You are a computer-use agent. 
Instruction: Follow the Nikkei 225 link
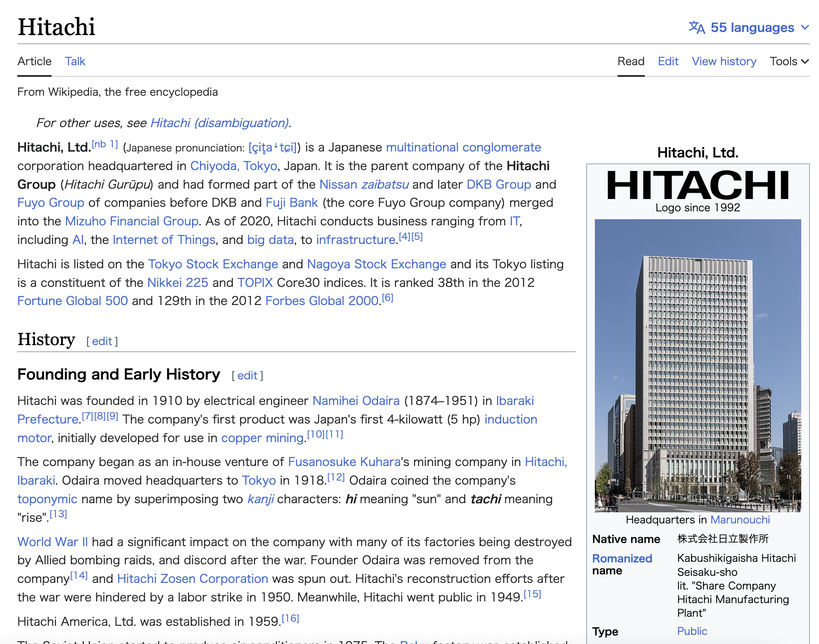coord(178,283)
